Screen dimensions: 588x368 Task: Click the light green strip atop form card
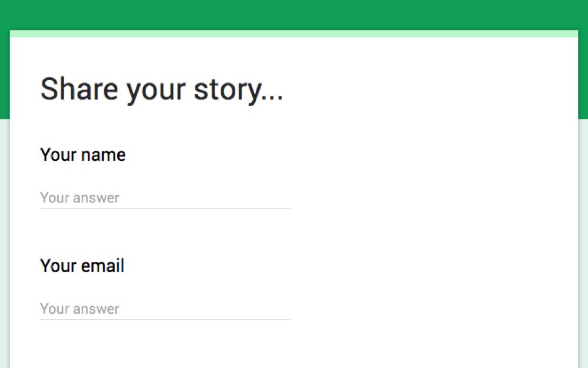point(294,34)
